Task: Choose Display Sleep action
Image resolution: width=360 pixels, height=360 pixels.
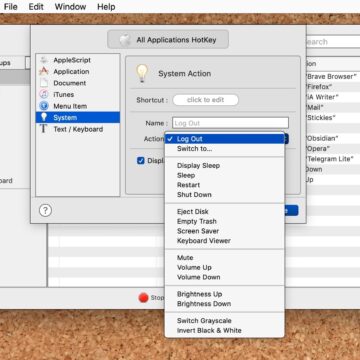Action: click(x=225, y=165)
